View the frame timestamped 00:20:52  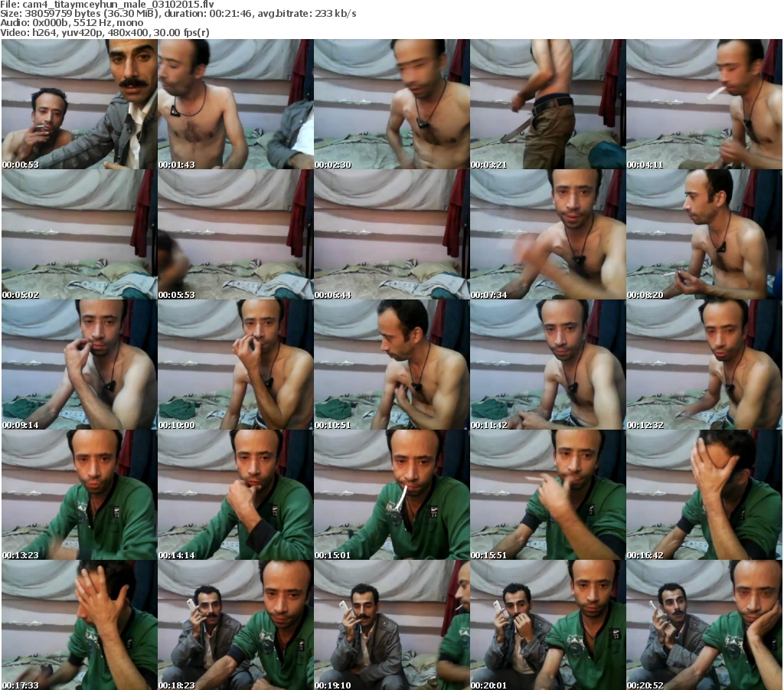point(704,625)
